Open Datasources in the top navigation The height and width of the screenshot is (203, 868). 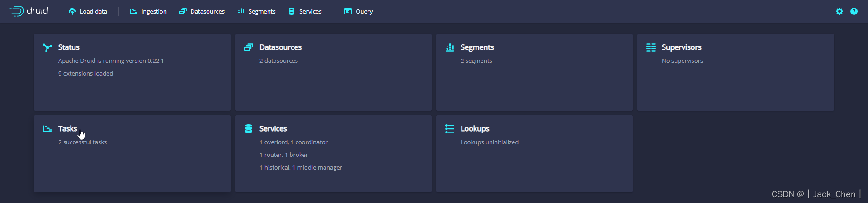[202, 11]
